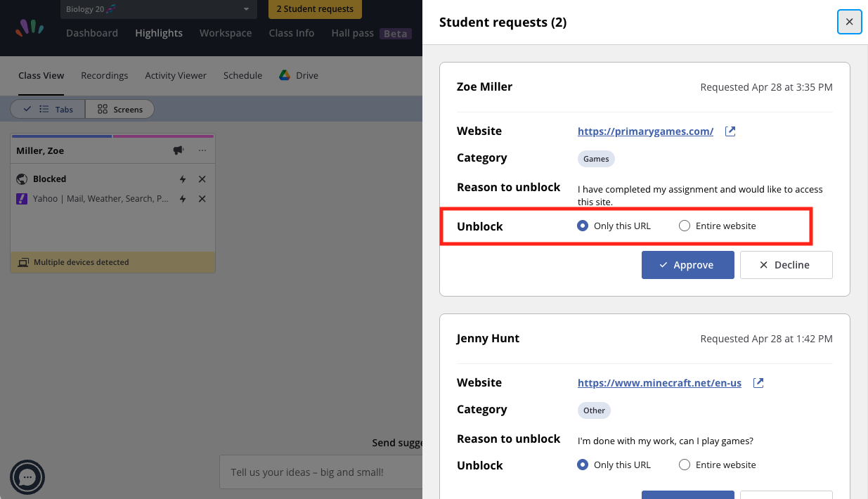
Task: Click Jenny's reason "I'm done with my work"
Action: [x=666, y=441]
